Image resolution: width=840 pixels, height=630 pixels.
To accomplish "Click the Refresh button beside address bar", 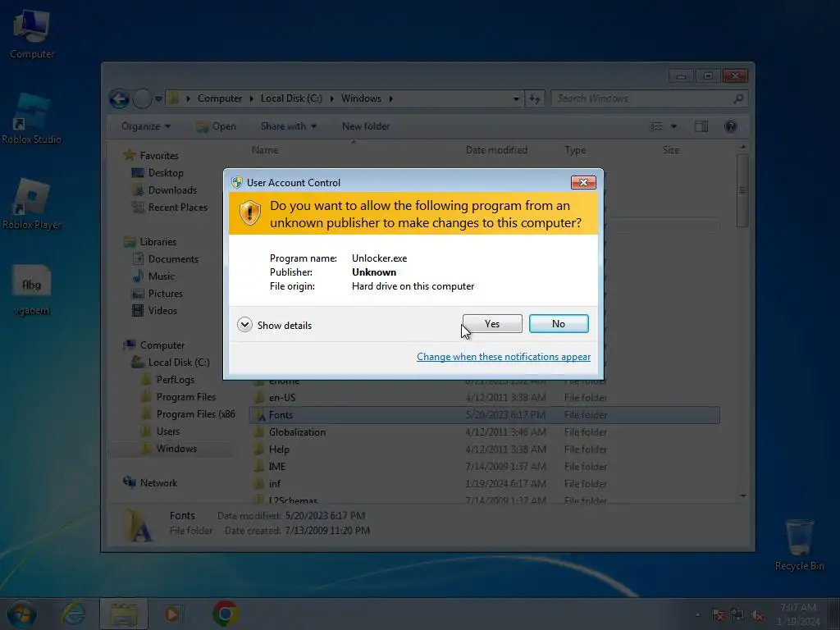I will [535, 98].
